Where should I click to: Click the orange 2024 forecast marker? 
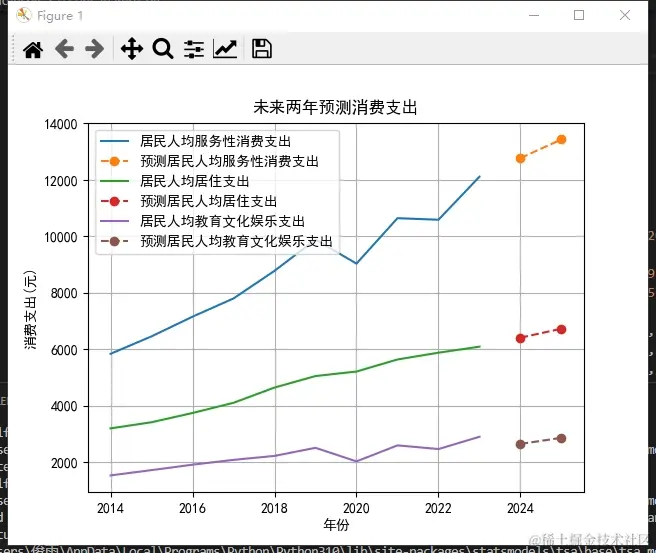(520, 159)
